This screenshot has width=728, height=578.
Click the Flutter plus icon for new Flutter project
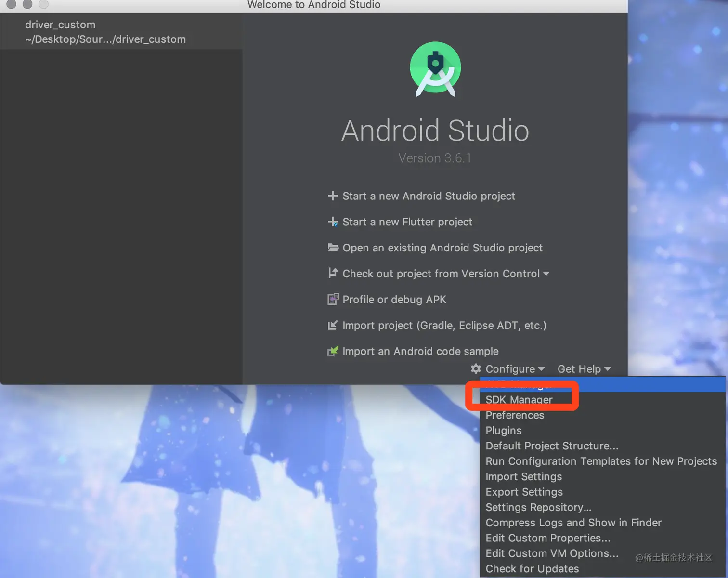333,222
